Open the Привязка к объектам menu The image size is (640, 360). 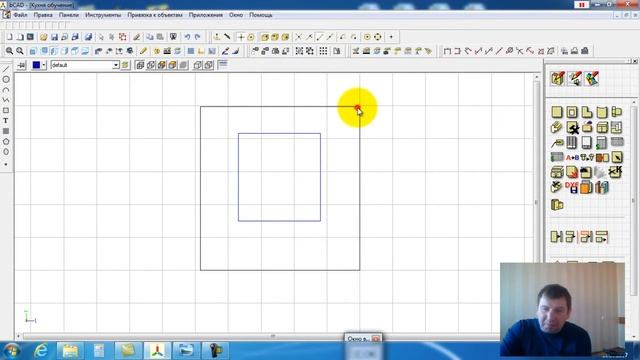(x=155, y=15)
